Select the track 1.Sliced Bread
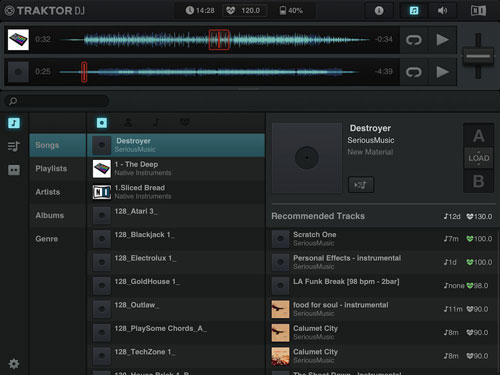Screen dimensions: 500x375 176,192
